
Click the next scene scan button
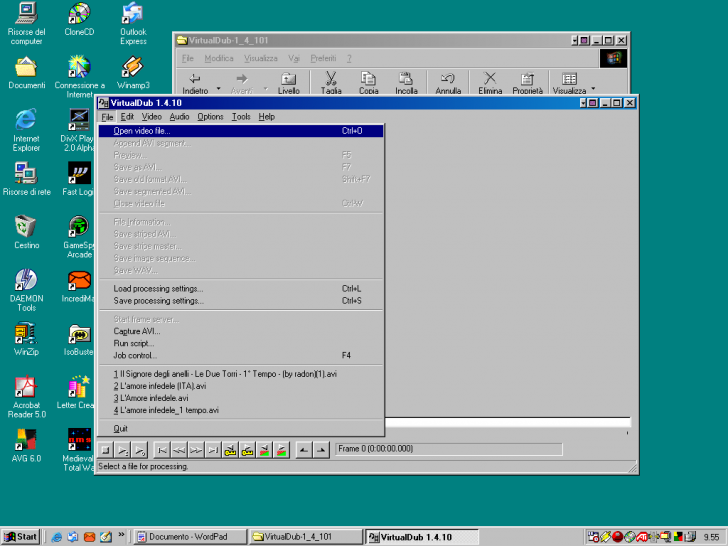(282, 450)
